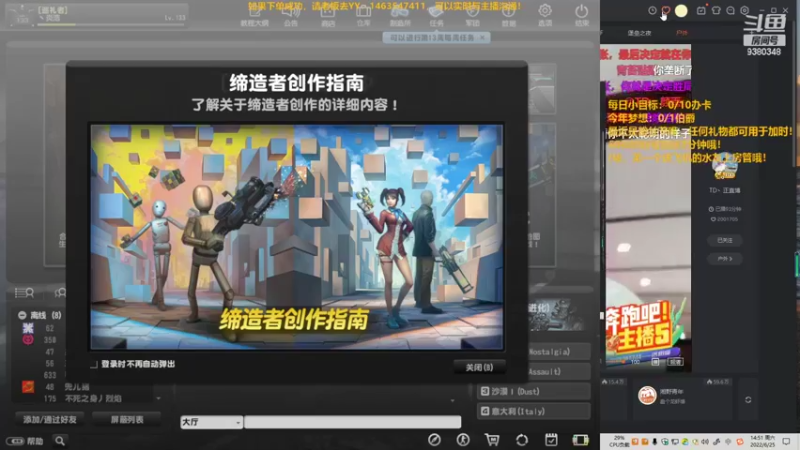Click the clock-style icon in bottom toolbar
This screenshot has width=800, height=450.
click(463, 440)
